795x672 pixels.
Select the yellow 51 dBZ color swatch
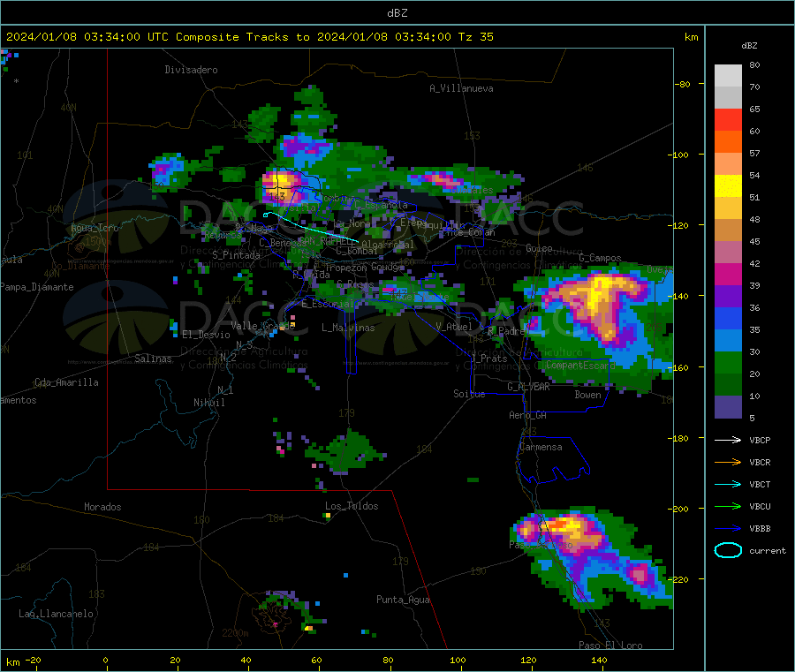(728, 186)
